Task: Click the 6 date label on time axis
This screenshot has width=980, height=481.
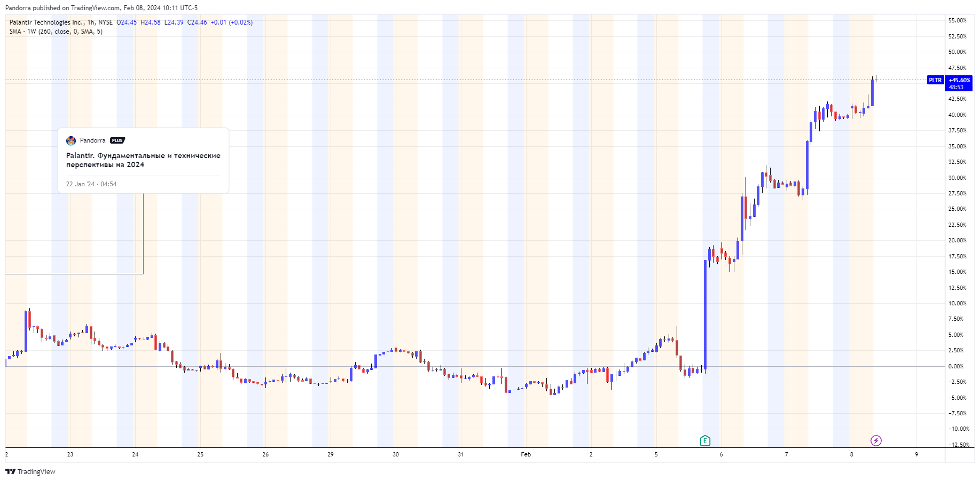Action: pyautogui.click(x=721, y=454)
